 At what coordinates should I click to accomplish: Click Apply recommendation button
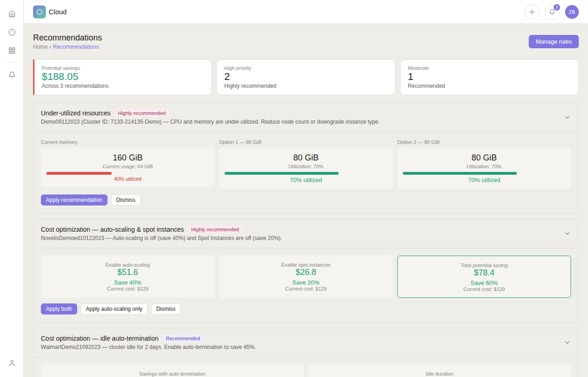point(74,200)
